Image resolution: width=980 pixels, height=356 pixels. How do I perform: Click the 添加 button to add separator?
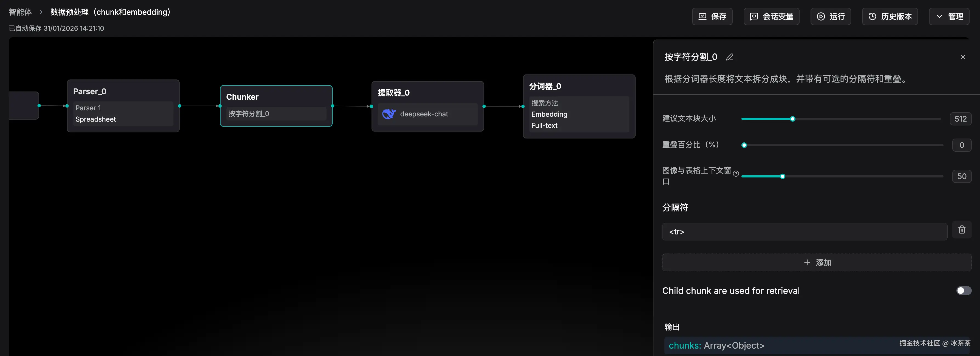point(816,263)
